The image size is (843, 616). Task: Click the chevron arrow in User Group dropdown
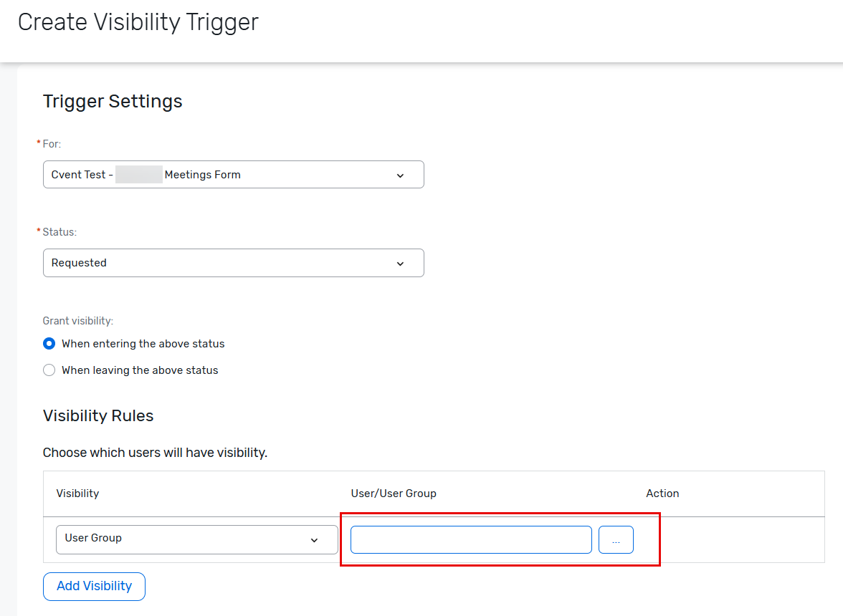(314, 540)
